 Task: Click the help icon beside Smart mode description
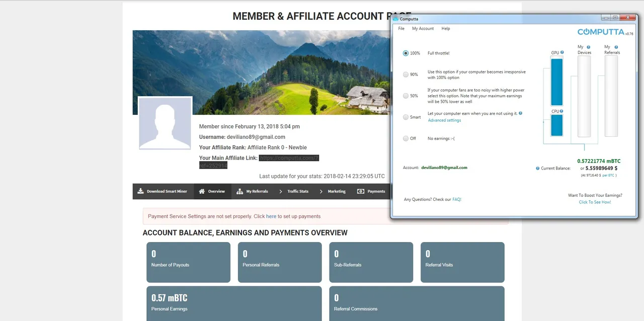click(x=521, y=113)
